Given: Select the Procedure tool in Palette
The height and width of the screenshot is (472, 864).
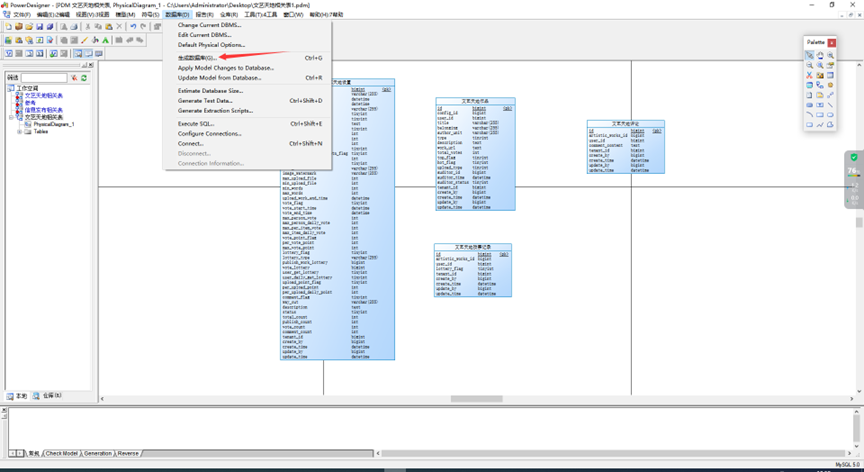Looking at the screenshot, I should click(830, 85).
